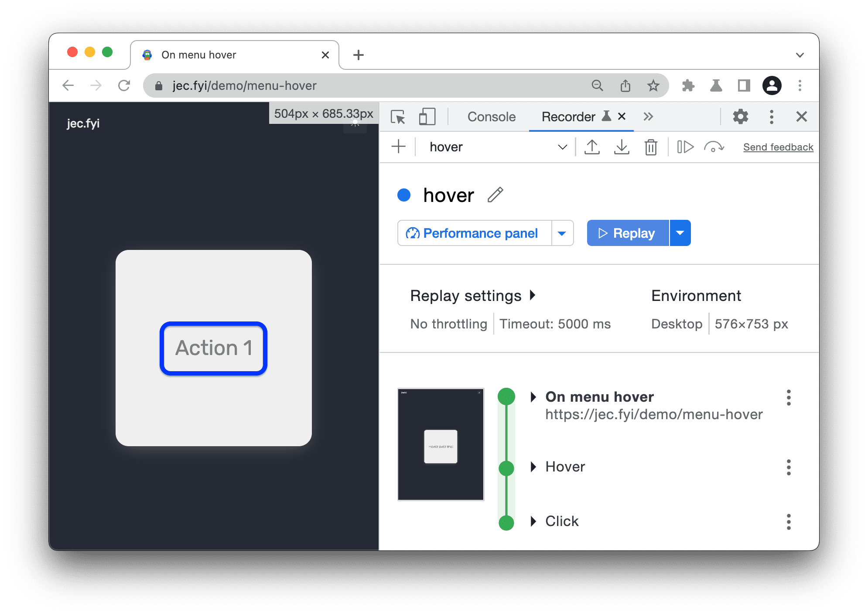
Task: Click the three-dot menu next to Click step
Action: click(789, 522)
